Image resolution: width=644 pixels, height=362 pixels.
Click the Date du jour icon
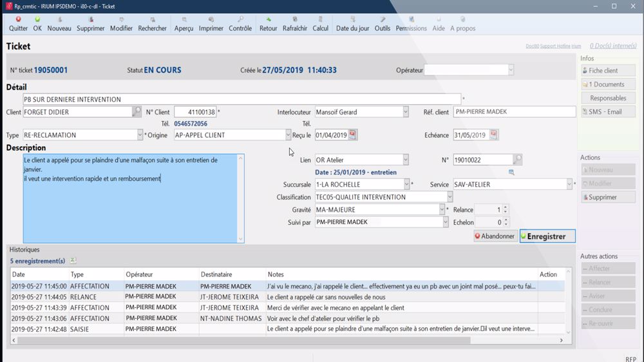pos(352,24)
